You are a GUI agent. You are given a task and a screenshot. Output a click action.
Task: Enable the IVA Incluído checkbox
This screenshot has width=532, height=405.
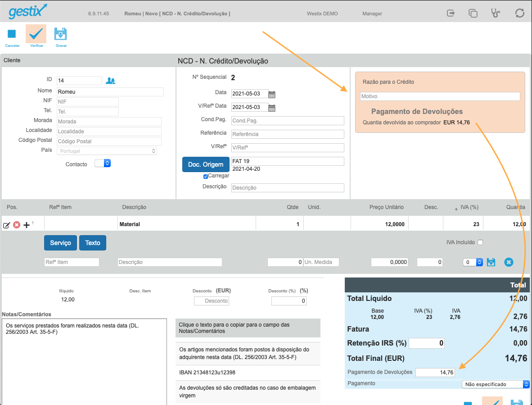point(480,242)
